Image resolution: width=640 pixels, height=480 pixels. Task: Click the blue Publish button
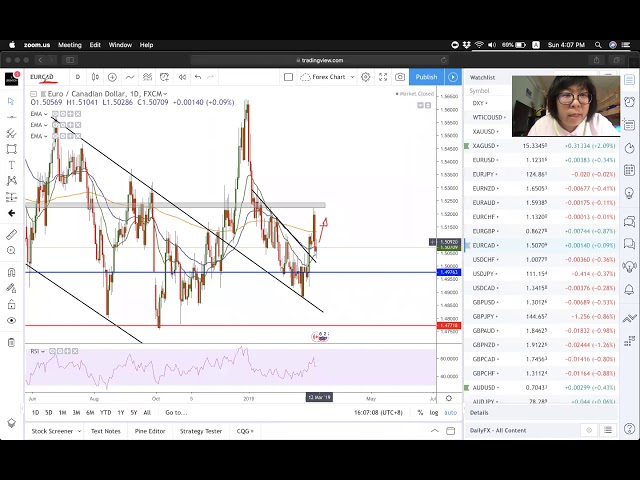[x=426, y=77]
